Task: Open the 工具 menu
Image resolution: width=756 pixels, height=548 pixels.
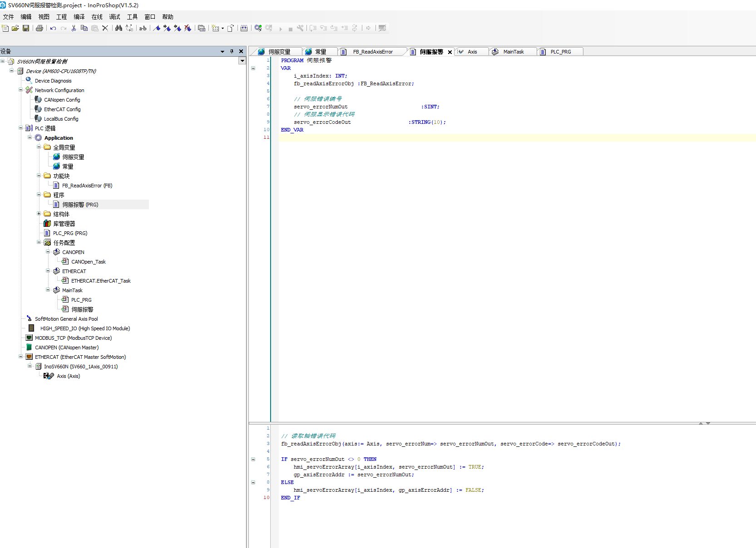Action: coord(132,17)
